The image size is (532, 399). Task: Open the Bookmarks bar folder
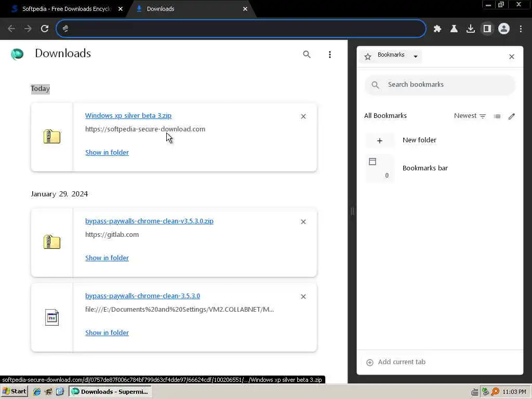[440, 168]
